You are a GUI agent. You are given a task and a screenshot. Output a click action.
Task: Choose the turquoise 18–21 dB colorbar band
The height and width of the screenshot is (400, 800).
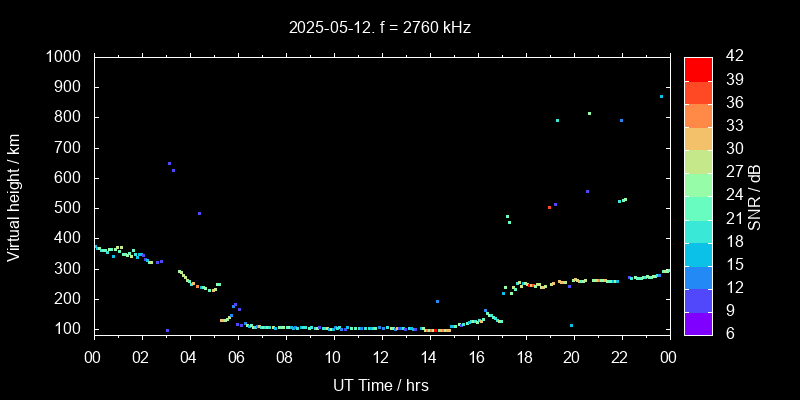[698, 230]
